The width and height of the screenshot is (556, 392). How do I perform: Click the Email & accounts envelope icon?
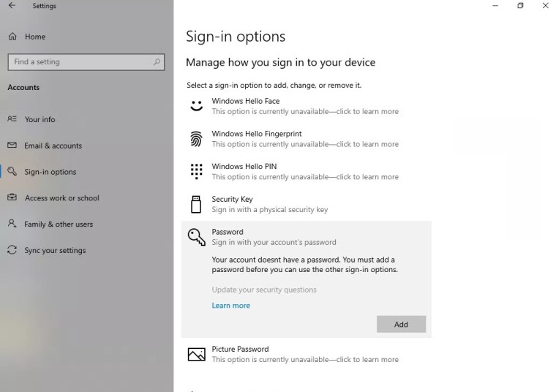(x=12, y=146)
